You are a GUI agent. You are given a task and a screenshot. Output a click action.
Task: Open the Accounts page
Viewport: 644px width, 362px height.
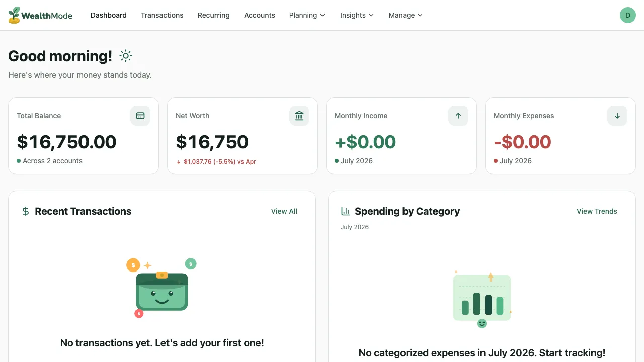(260, 15)
